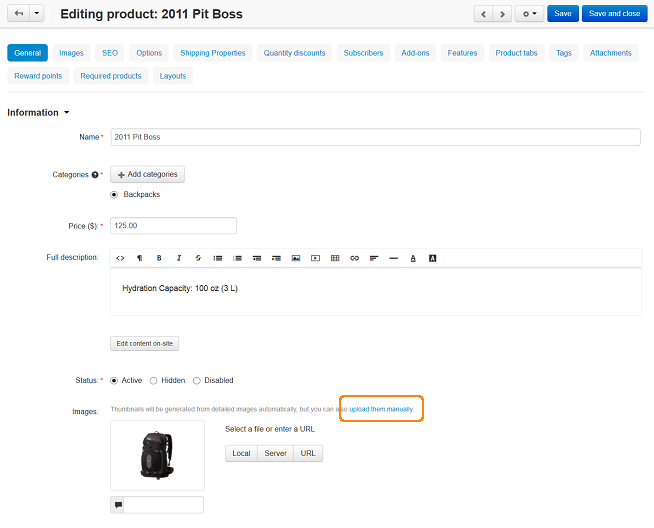
Task: Set status to Disabled
Action: coord(196,381)
